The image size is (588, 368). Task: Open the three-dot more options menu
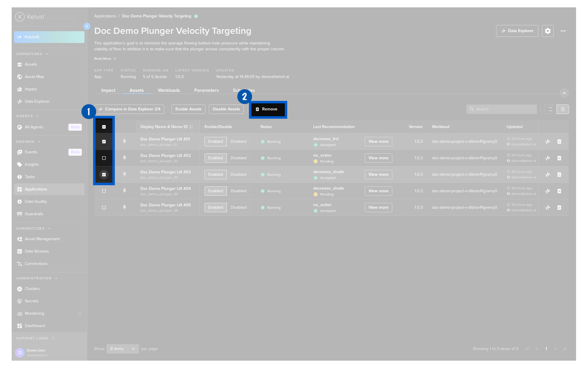[x=563, y=31]
